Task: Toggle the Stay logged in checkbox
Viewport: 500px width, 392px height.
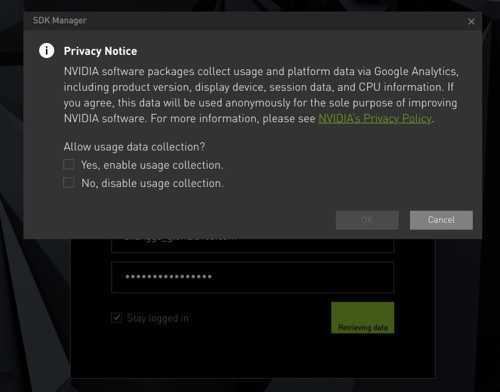Action: click(x=116, y=317)
